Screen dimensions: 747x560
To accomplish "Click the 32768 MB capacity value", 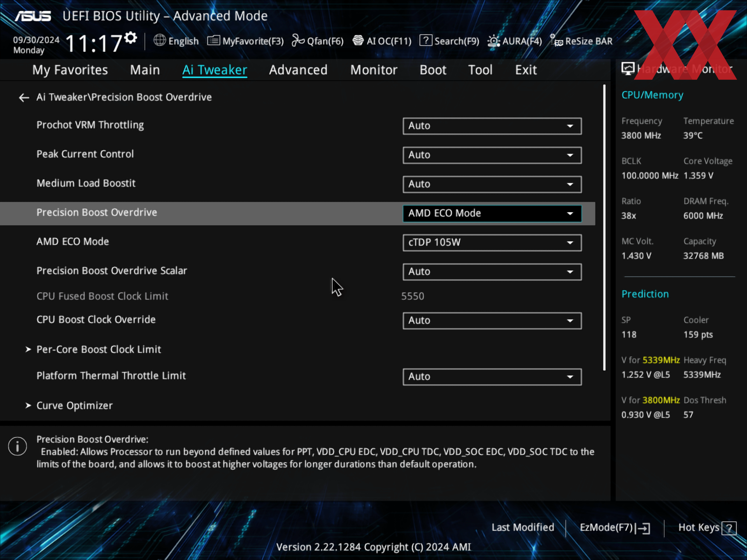I will pos(703,256).
